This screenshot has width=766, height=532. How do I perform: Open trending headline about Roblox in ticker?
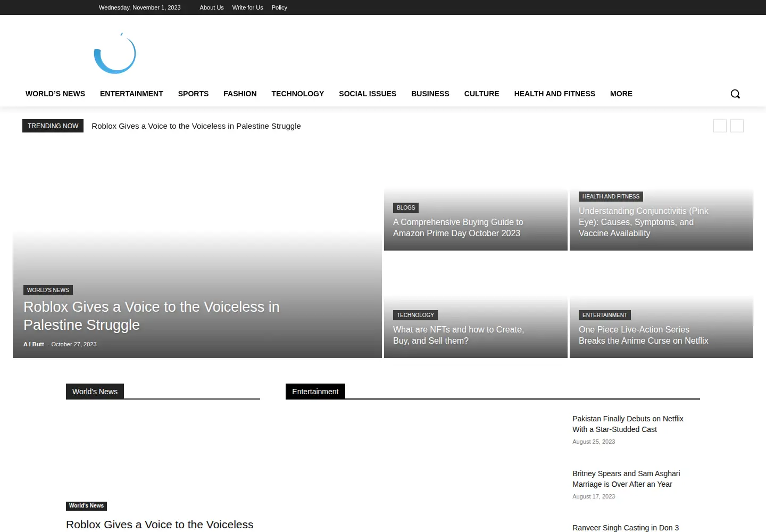pos(196,126)
